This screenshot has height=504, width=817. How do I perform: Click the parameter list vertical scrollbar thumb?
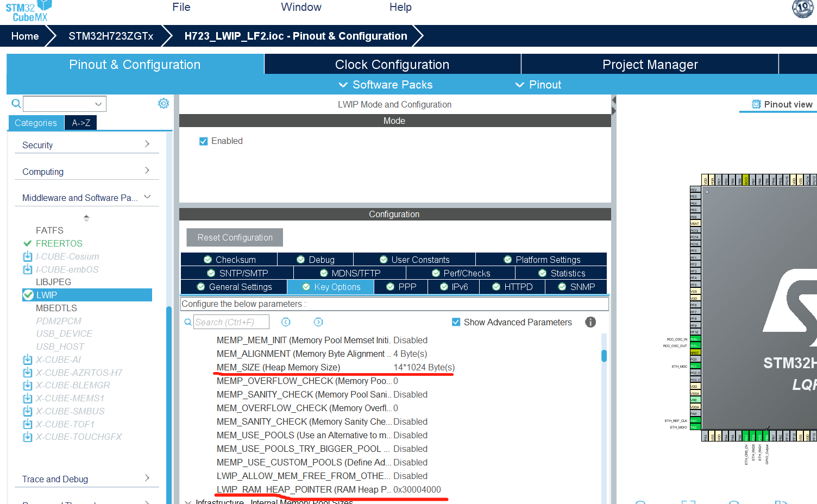[x=604, y=355]
